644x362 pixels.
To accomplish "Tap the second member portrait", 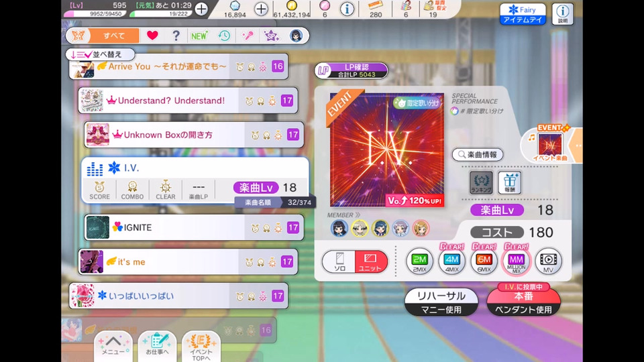I will coord(360,228).
